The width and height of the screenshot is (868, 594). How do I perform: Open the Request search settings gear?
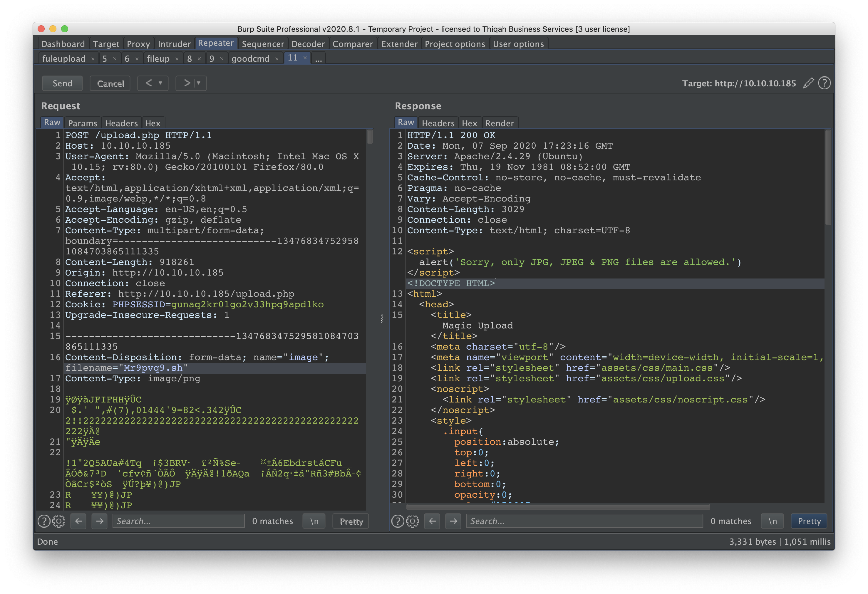[x=59, y=521]
